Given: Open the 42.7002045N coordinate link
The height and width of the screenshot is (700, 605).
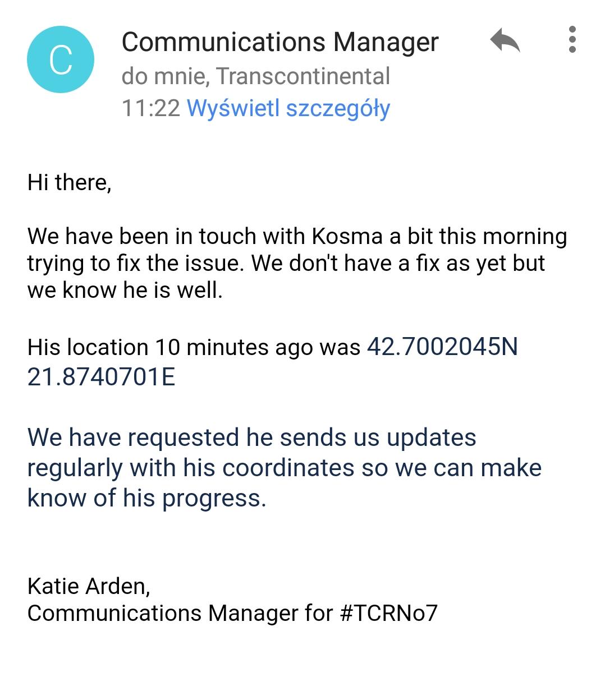Looking at the screenshot, I should click(x=442, y=347).
